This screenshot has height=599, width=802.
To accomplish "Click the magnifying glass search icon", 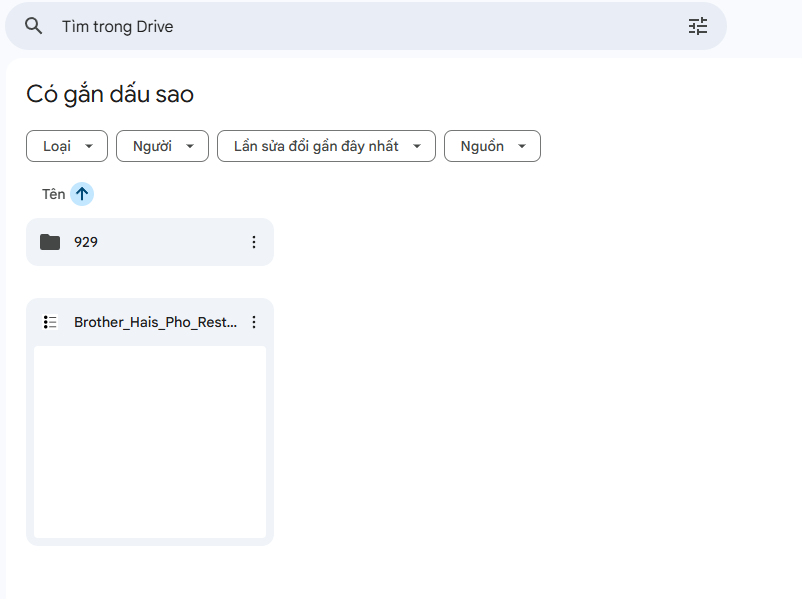I will [34, 26].
